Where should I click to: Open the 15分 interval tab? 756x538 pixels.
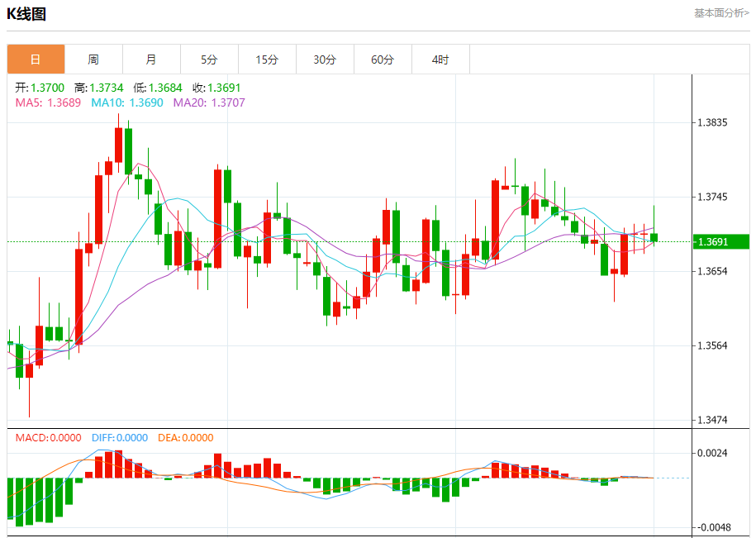pyautogui.click(x=267, y=60)
